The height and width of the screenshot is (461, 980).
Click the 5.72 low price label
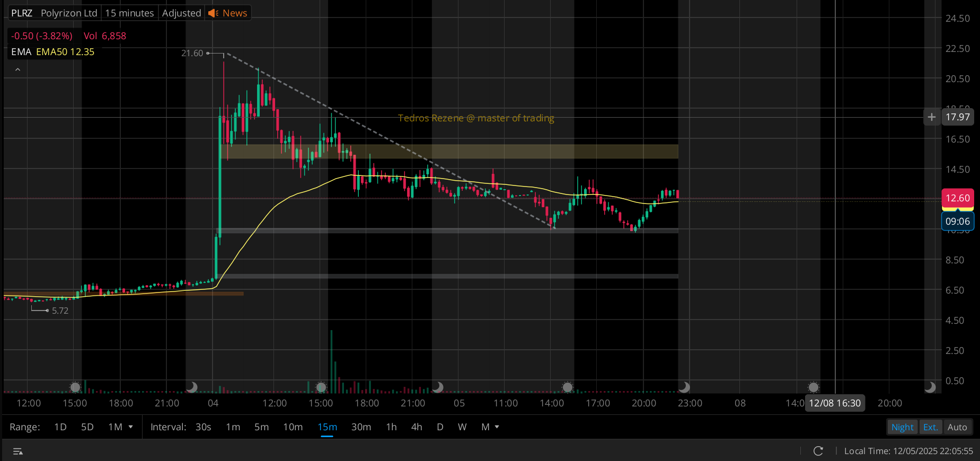click(x=60, y=311)
